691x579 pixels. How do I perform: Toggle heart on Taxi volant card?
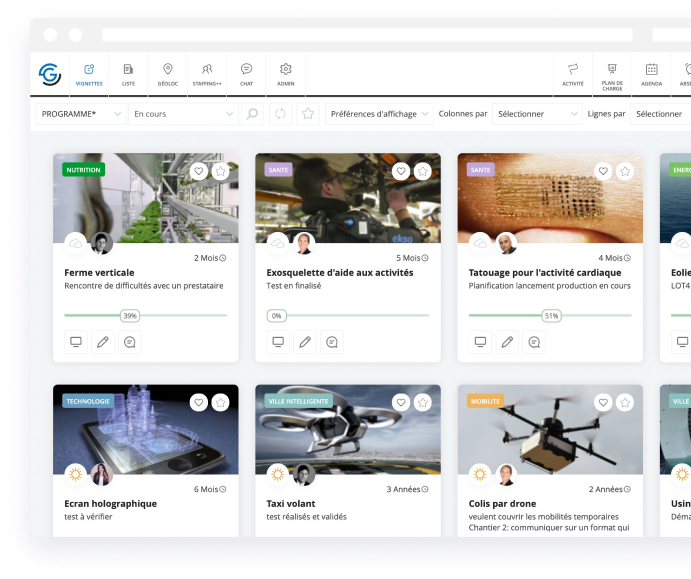(x=401, y=402)
